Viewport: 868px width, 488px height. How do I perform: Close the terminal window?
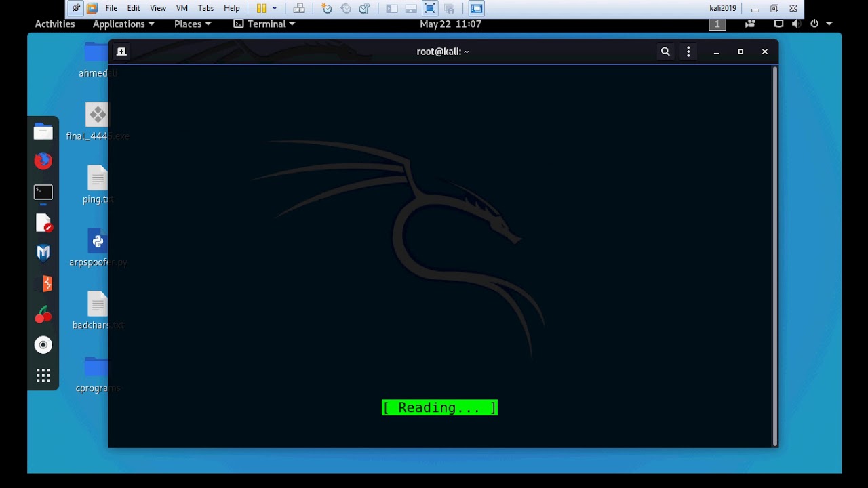click(765, 52)
